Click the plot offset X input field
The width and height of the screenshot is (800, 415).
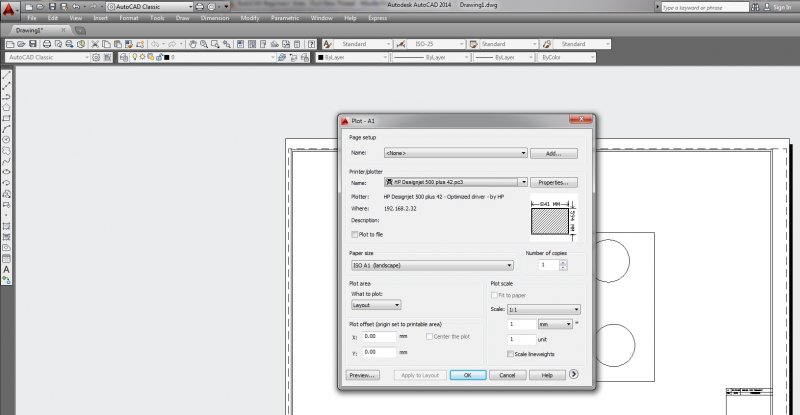pyautogui.click(x=380, y=336)
